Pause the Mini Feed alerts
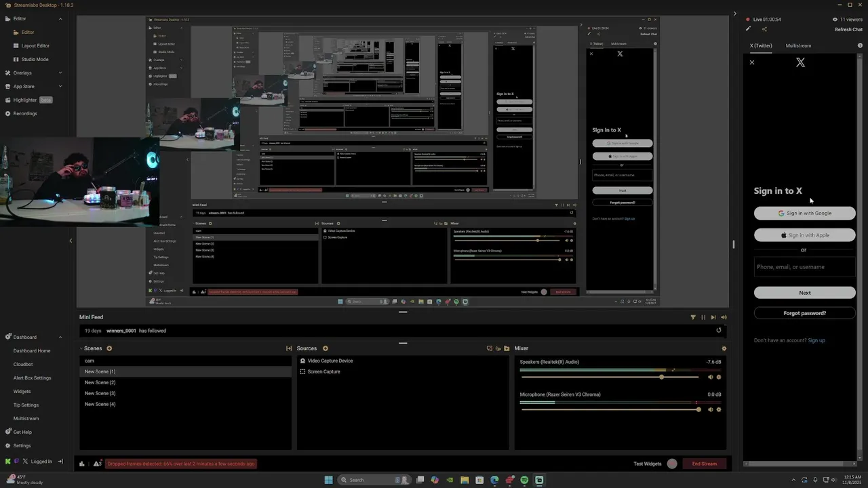 [x=703, y=317]
